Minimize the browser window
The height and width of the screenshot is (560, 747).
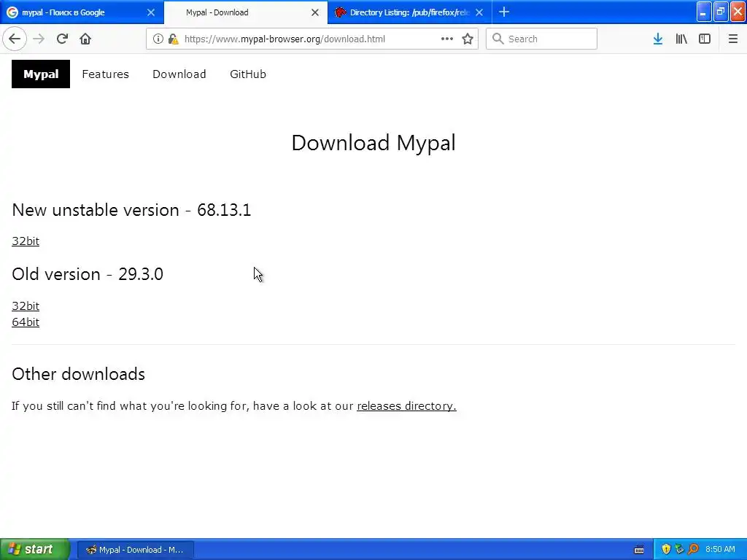(704, 12)
